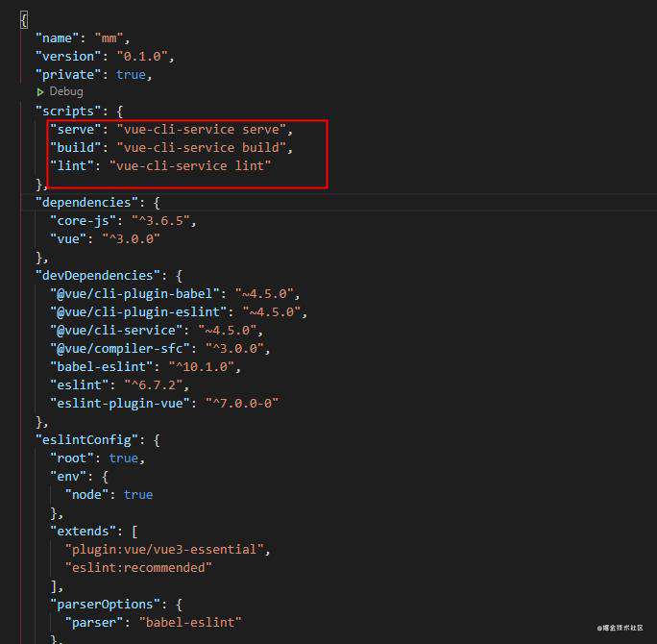Image resolution: width=657 pixels, height=644 pixels.
Task: Click the "@vue/cli-plugin-eslint" key
Action: point(138,312)
